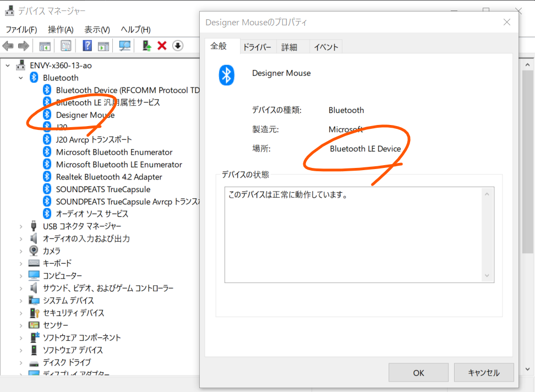Select Microsoft Bluetooth LE Enumerator
This screenshot has height=392, width=535.
tap(119, 165)
